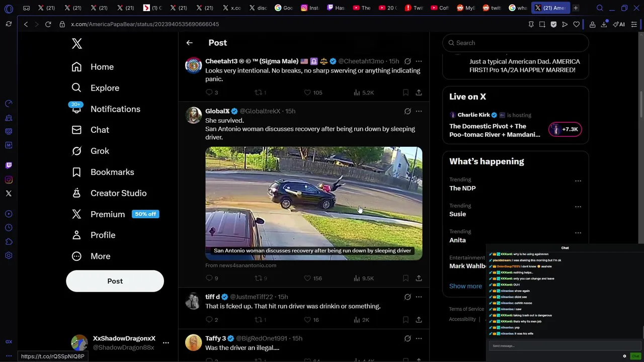Viewport: 644px width, 362px height.
Task: Click the X logo in the sidebar
Action: coord(77,44)
